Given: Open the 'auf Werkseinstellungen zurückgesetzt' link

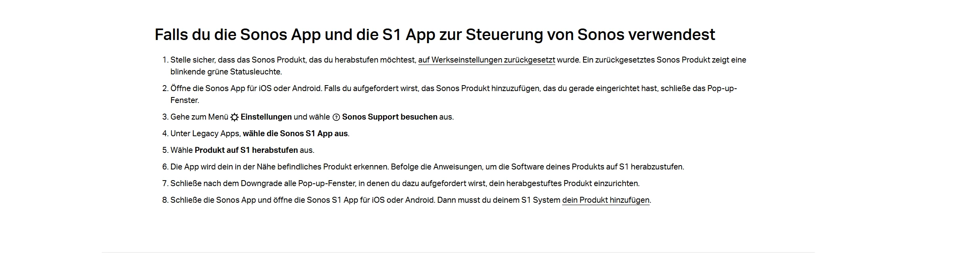Looking at the screenshot, I should [x=486, y=60].
